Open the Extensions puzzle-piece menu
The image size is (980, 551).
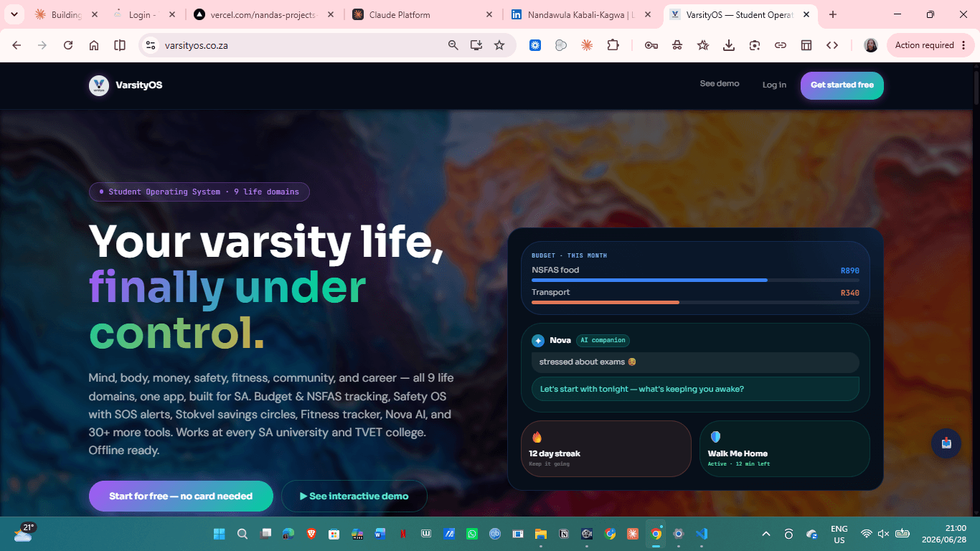coord(613,45)
